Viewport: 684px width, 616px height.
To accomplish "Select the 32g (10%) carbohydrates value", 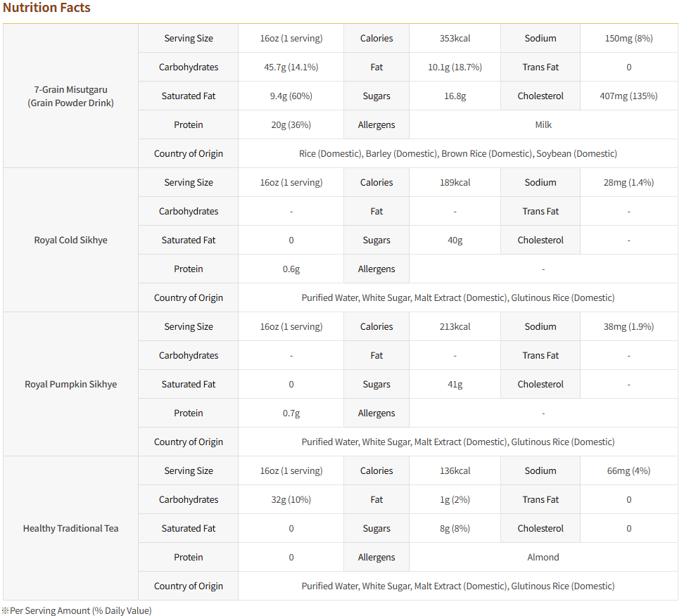I will [x=291, y=500].
